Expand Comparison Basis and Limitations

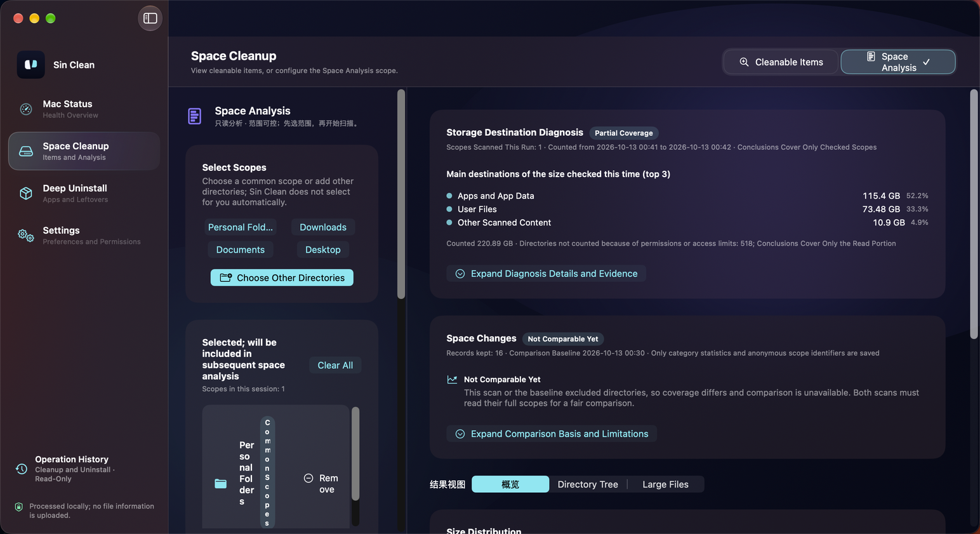click(552, 434)
